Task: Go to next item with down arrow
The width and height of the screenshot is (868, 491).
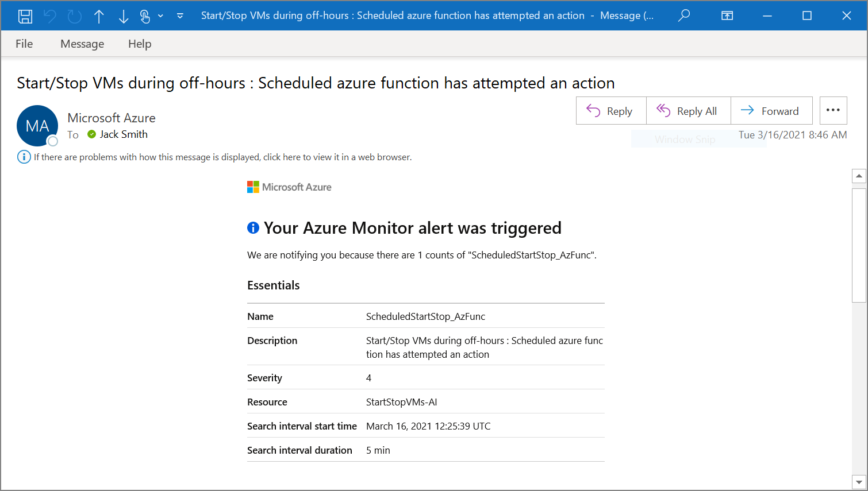Action: tap(123, 16)
